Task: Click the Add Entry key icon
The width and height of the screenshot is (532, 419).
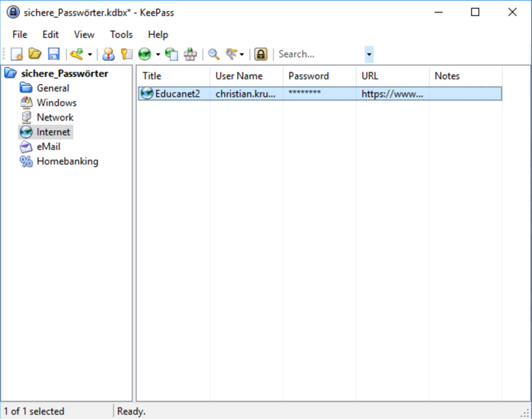Action: pos(76,54)
